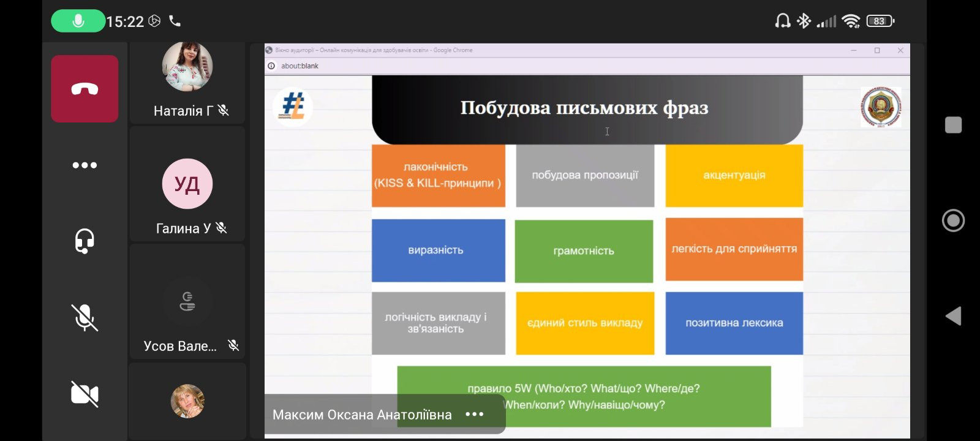Tap the green microphone status pill

78,21
